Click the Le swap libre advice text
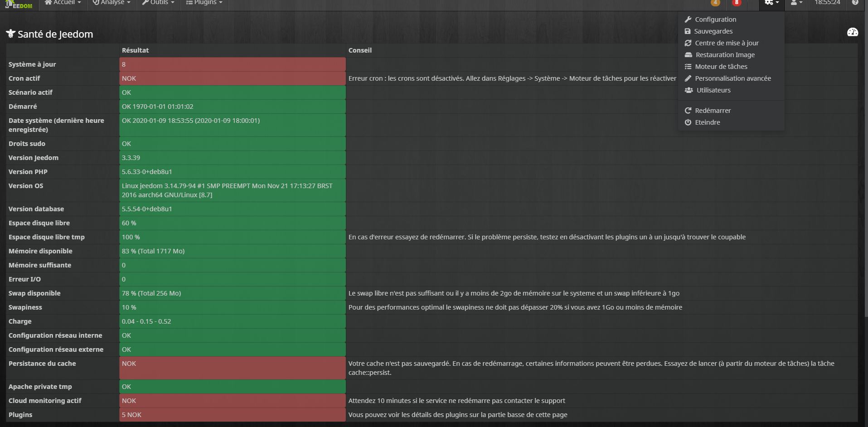 pos(514,293)
